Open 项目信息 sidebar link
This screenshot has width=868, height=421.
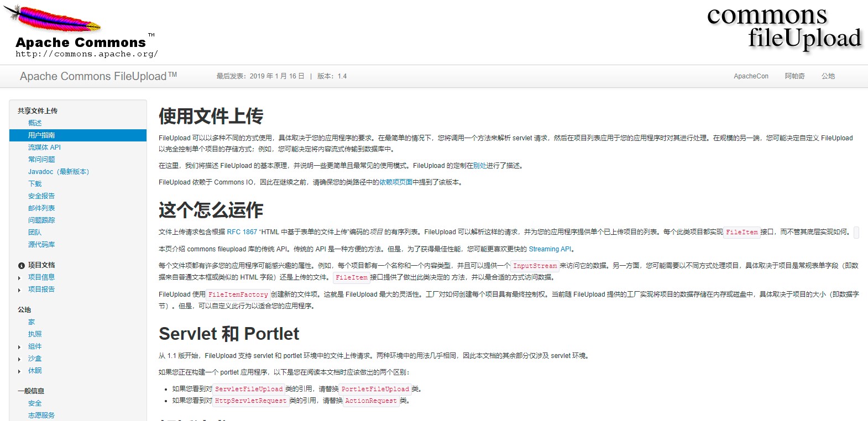pyautogui.click(x=41, y=277)
